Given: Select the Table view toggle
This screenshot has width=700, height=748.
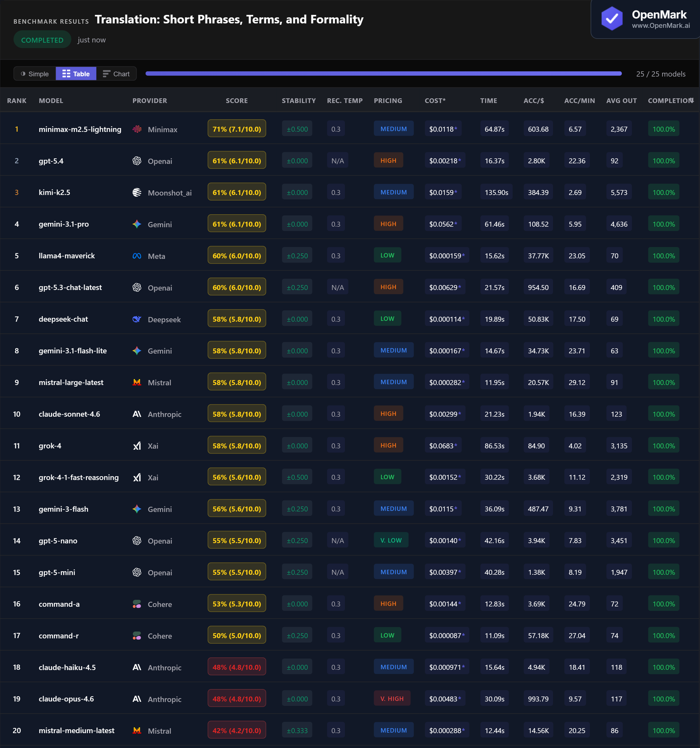Looking at the screenshot, I should pyautogui.click(x=76, y=74).
